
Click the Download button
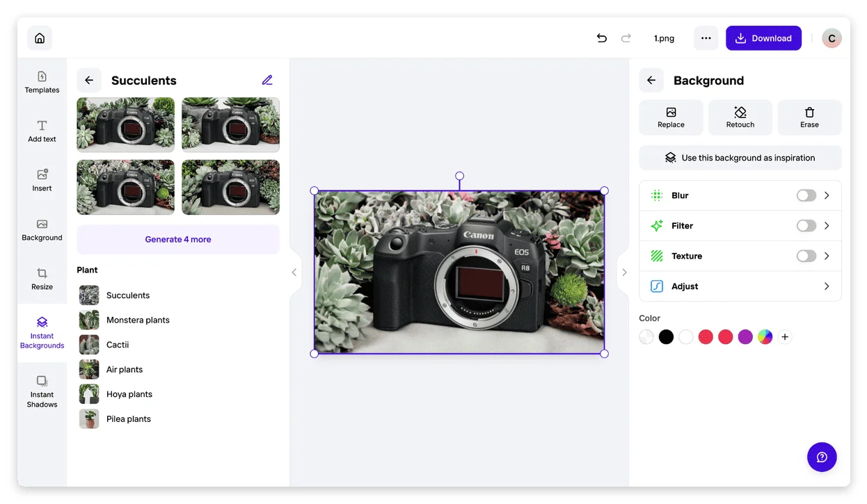click(x=763, y=38)
